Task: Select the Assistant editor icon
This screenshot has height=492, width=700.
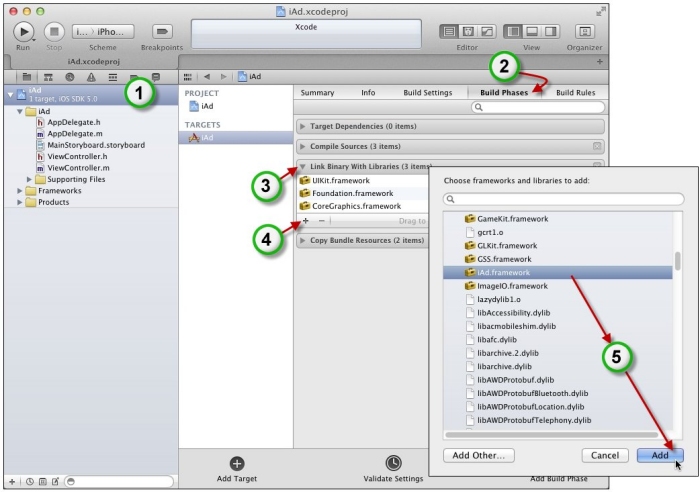Action: tap(468, 32)
